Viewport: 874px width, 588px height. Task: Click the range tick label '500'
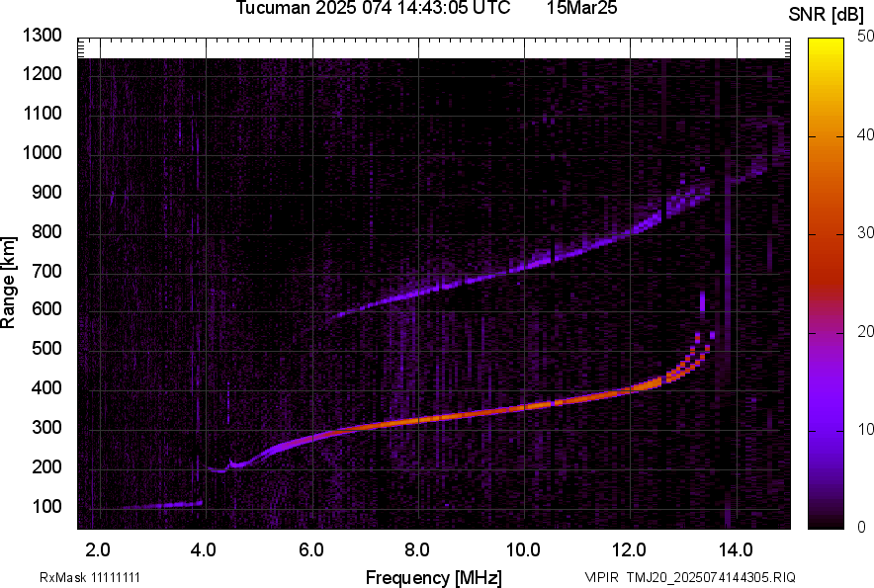(46, 348)
